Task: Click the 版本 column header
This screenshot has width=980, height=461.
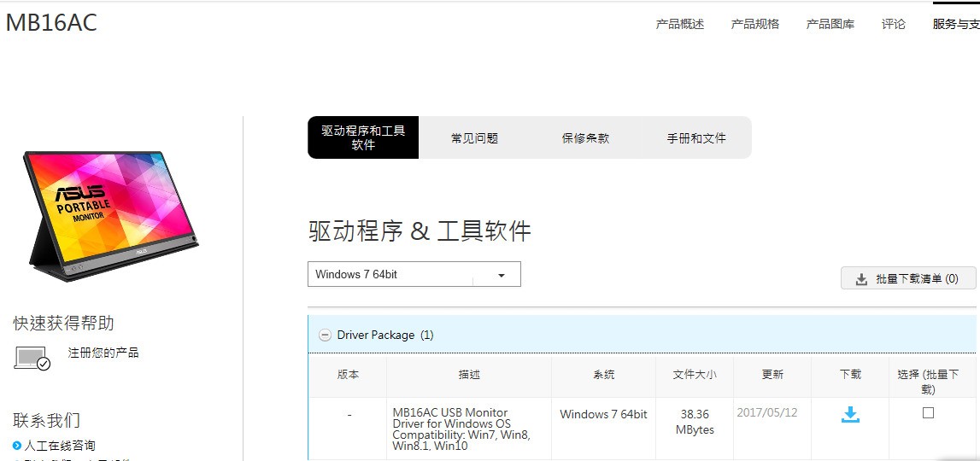Action: point(348,374)
